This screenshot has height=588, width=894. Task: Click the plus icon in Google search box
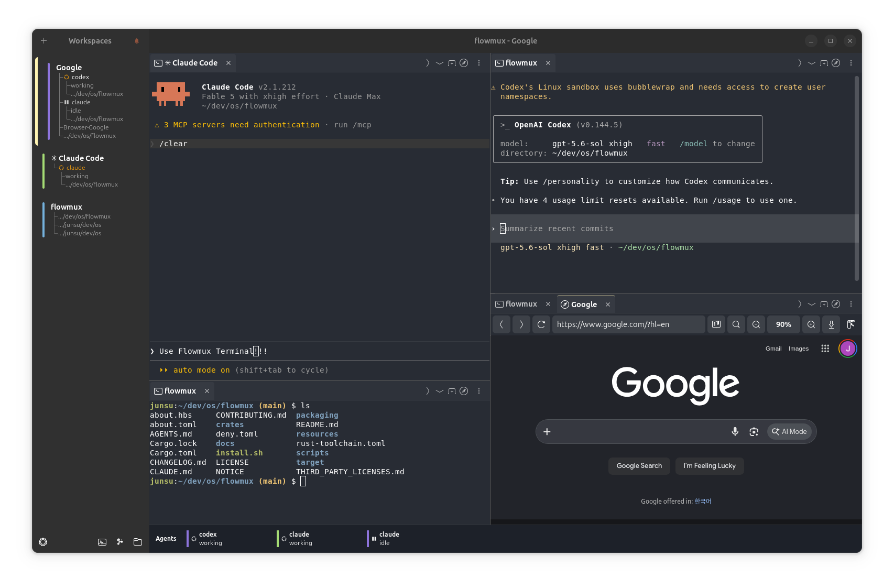547,431
